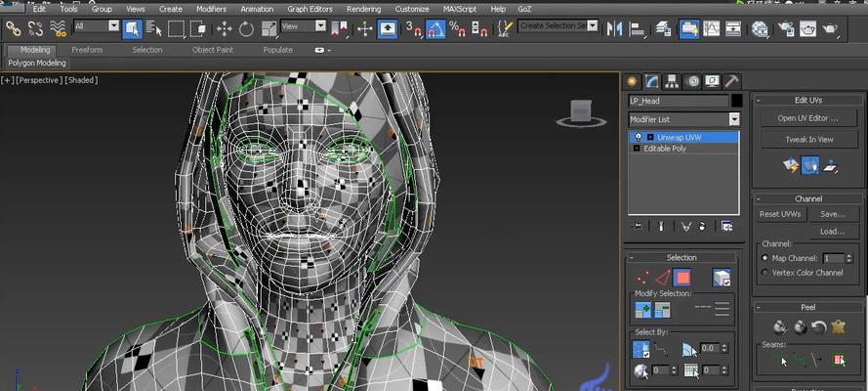The image size is (868, 391).
Task: Choose the Rectangular Selection Region icon
Action: [x=176, y=28]
